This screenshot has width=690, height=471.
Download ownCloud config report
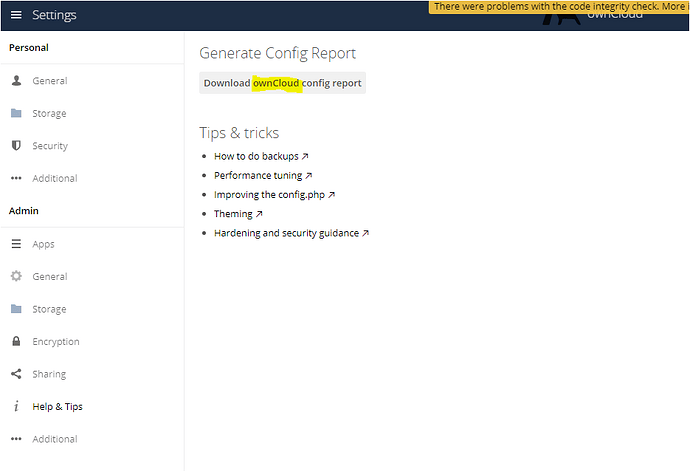click(x=283, y=83)
